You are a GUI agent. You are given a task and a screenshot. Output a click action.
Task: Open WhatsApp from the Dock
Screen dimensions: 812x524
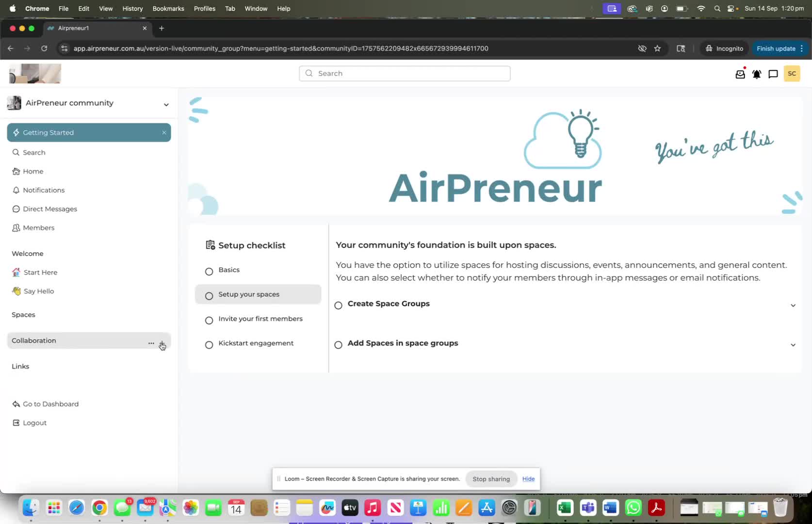click(x=633, y=508)
